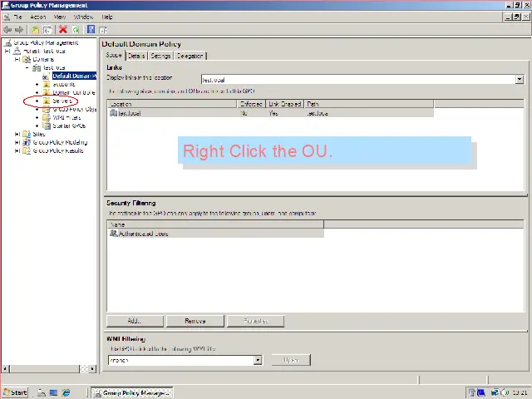Viewport: 532px width, 399px height.
Task: Click the test.local domain icon in tree
Action: click(37, 68)
